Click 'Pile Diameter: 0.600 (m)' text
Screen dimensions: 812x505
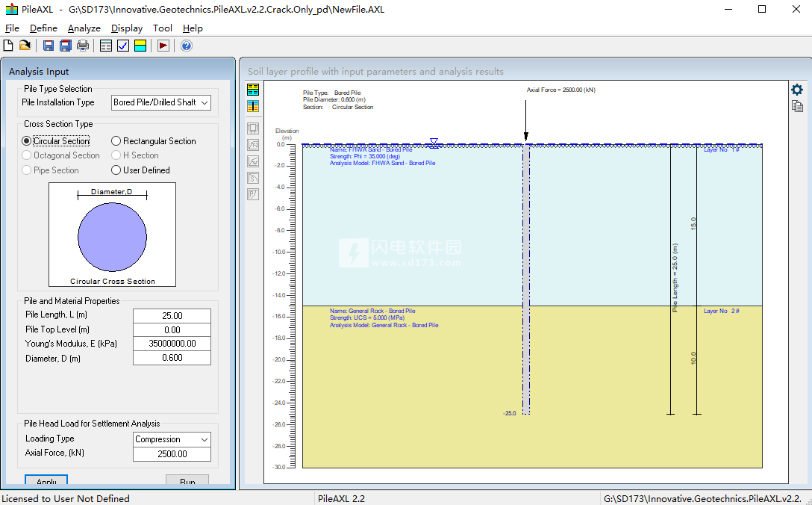point(334,99)
